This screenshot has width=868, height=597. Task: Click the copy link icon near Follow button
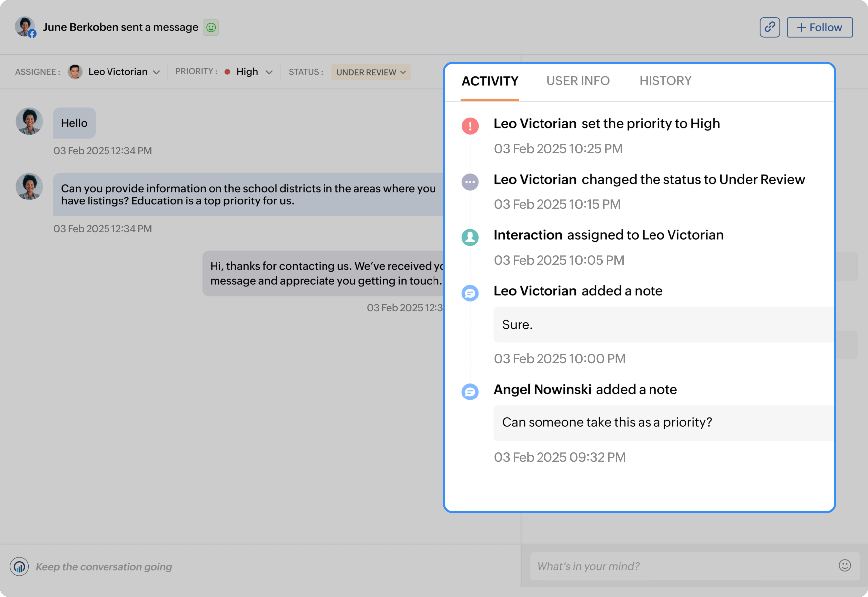(x=769, y=27)
